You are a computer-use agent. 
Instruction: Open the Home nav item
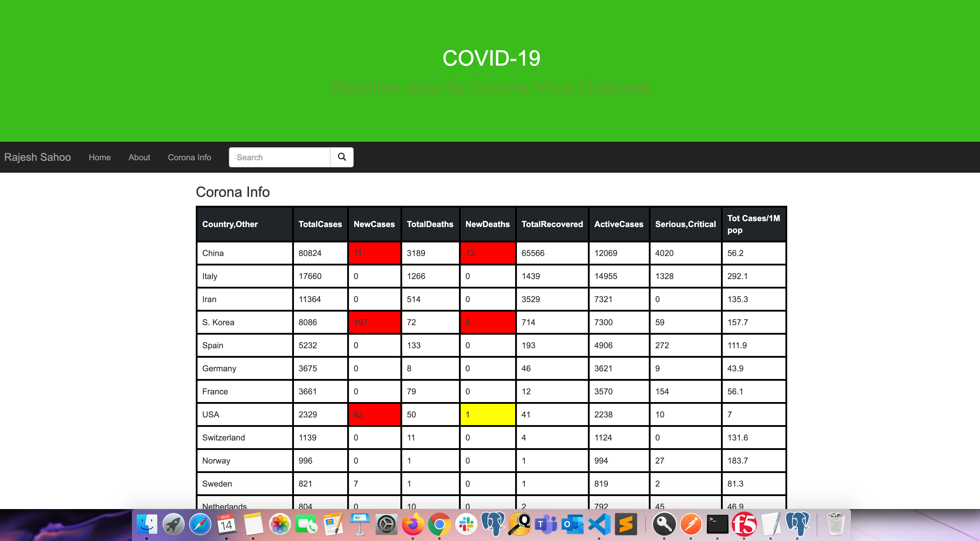(100, 157)
